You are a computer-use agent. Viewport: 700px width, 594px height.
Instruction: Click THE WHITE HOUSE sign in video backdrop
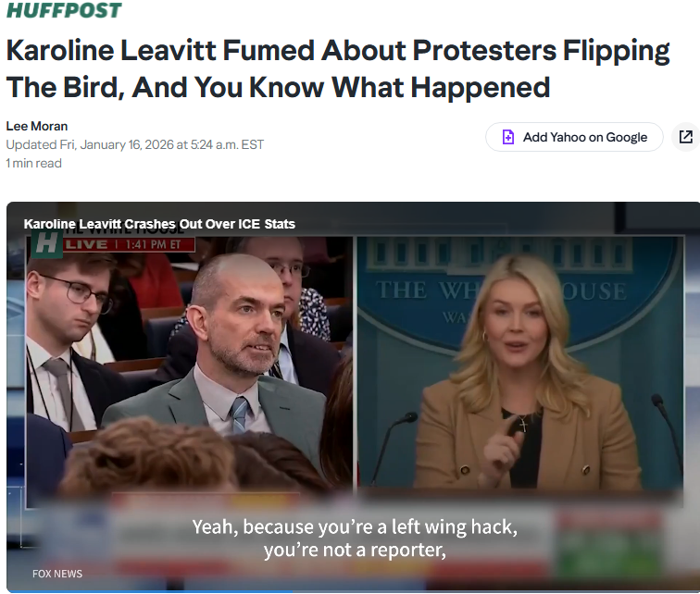(501, 291)
